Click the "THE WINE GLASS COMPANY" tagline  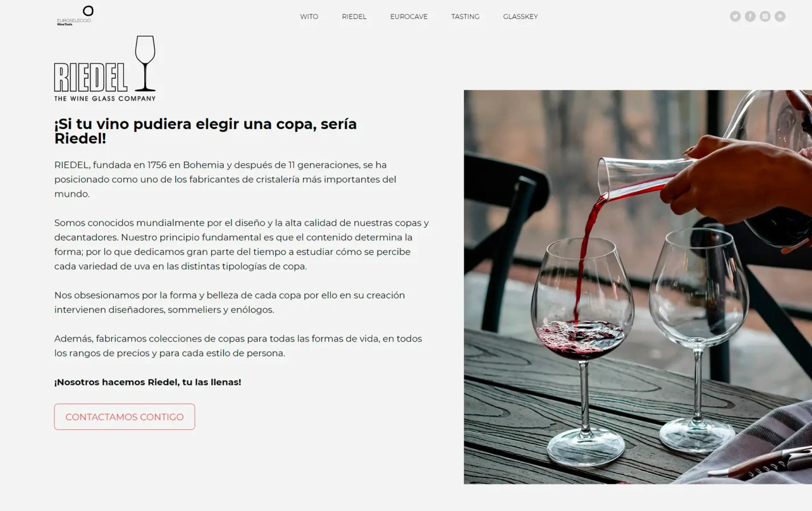[x=105, y=99]
